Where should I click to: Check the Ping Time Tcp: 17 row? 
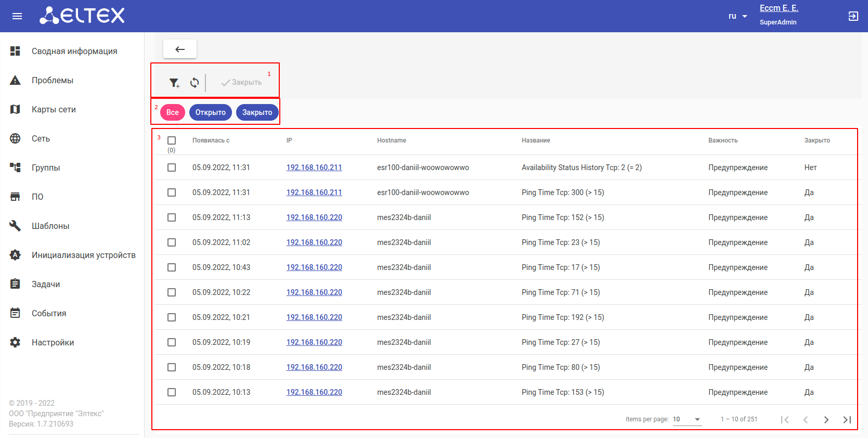[172, 267]
